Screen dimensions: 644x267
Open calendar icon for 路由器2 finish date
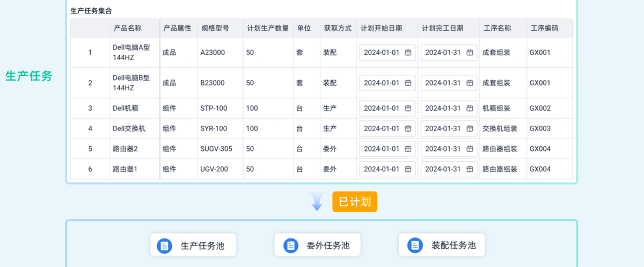tap(470, 149)
